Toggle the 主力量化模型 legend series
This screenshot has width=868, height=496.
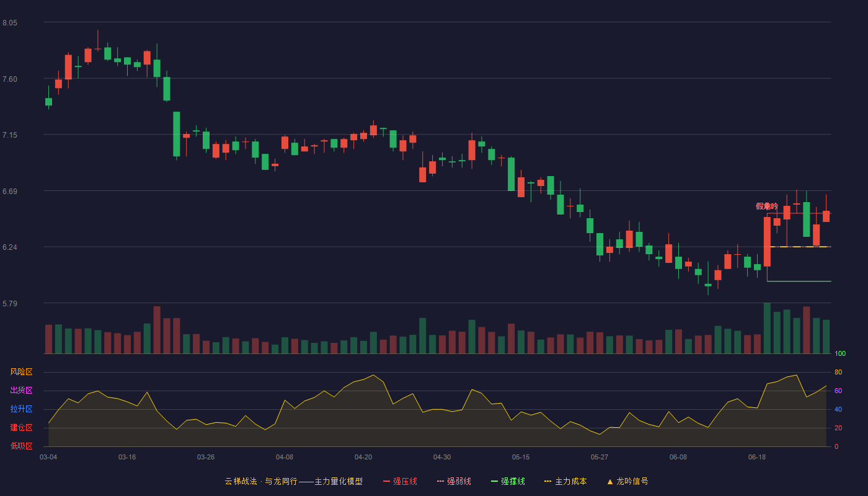[x=294, y=481]
